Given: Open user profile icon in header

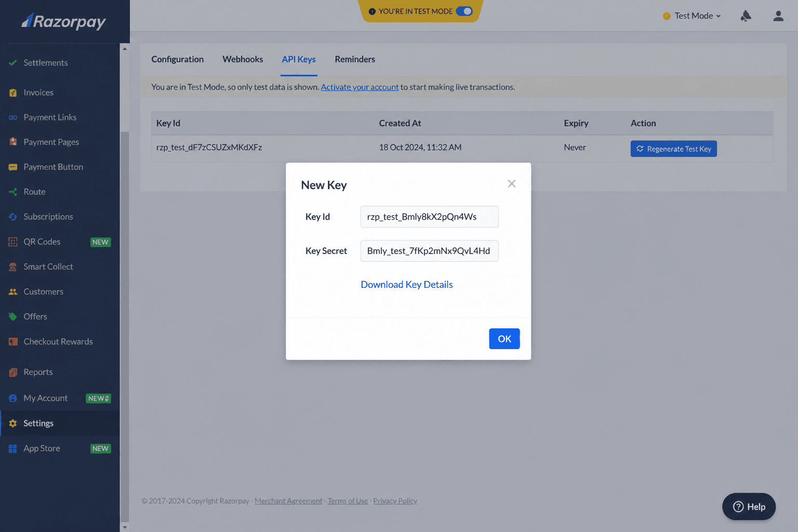Looking at the screenshot, I should (x=778, y=16).
